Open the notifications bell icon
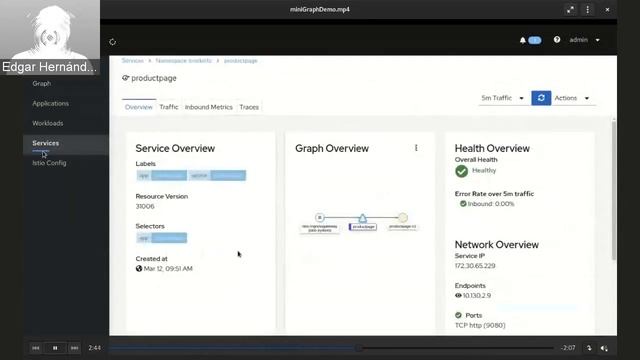The image size is (640, 360). coord(522,40)
